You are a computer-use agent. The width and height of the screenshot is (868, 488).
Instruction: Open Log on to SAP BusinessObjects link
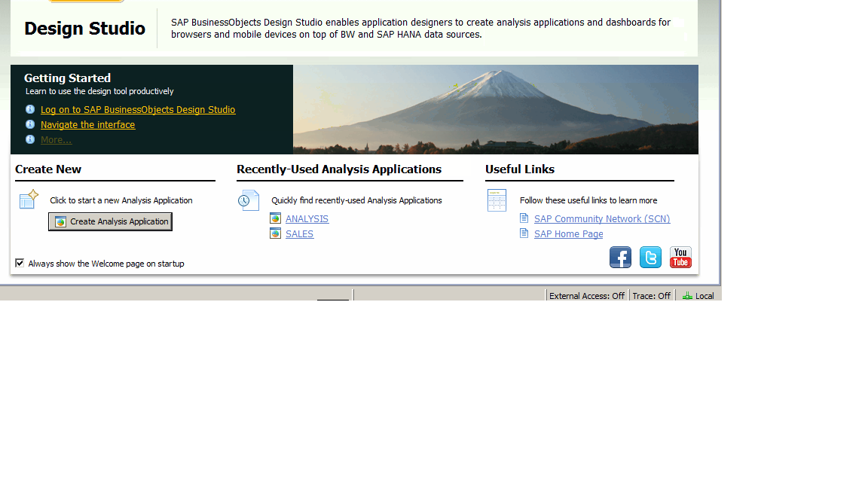[138, 109]
